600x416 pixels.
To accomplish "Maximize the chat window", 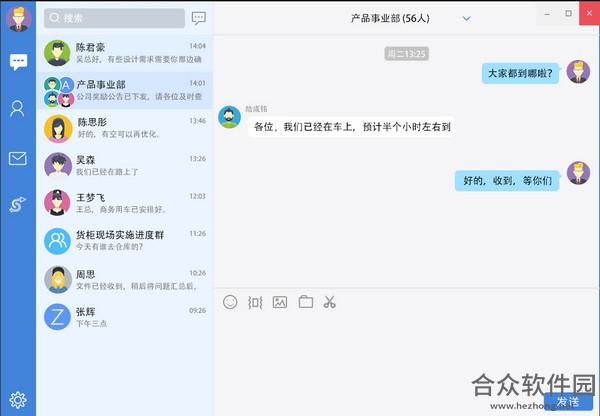I will [569, 13].
